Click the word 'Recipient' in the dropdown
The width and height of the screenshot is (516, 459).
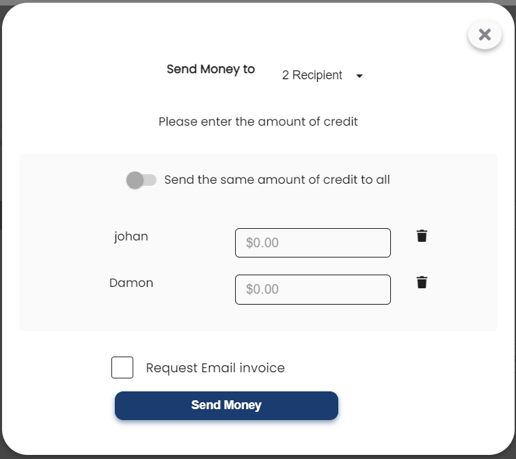[x=317, y=75]
